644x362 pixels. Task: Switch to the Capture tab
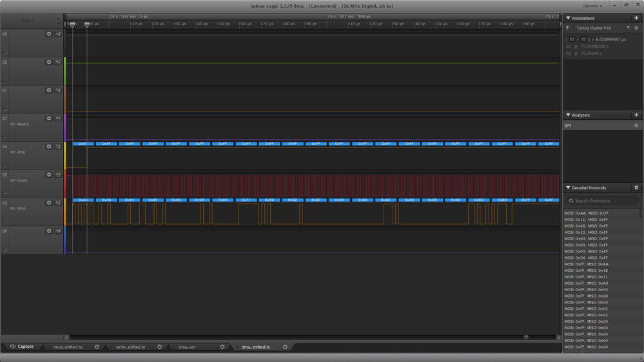(x=22, y=347)
